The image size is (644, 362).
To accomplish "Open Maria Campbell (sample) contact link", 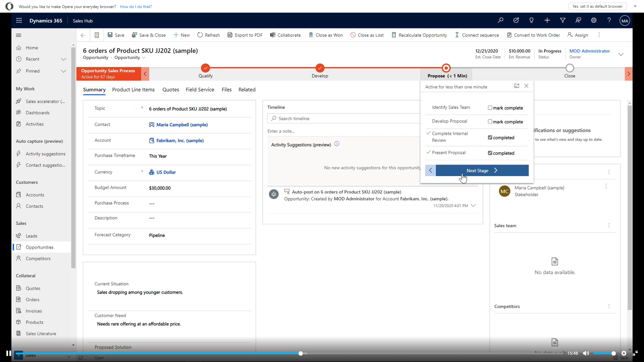I will tap(182, 125).
